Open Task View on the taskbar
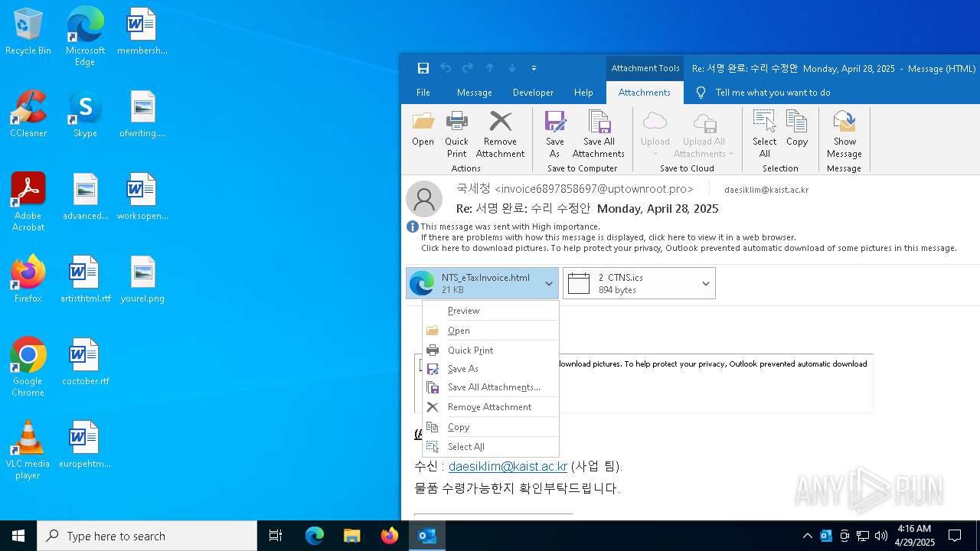This screenshot has width=980, height=551. coord(276,536)
